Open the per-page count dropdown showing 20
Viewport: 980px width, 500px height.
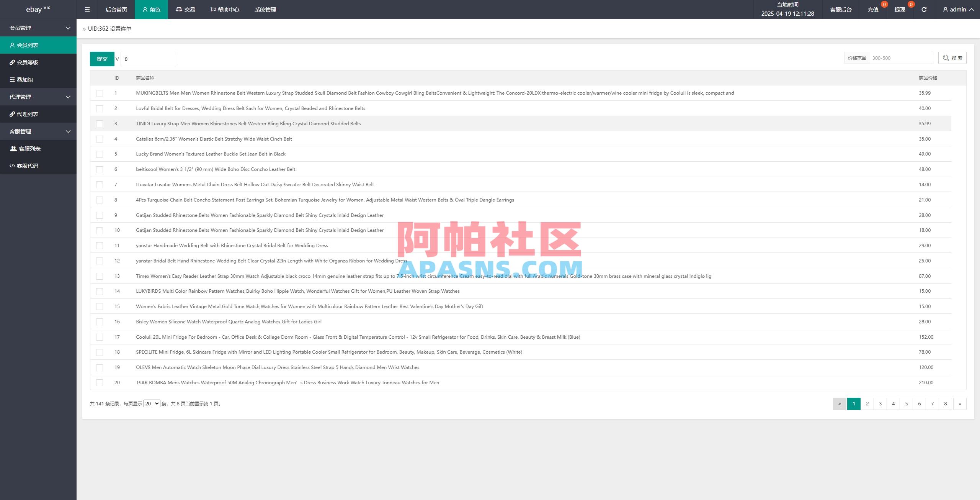pyautogui.click(x=152, y=403)
